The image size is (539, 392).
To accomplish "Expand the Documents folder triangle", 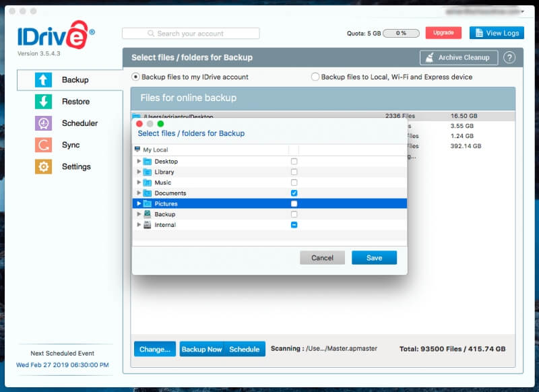I will (x=139, y=193).
